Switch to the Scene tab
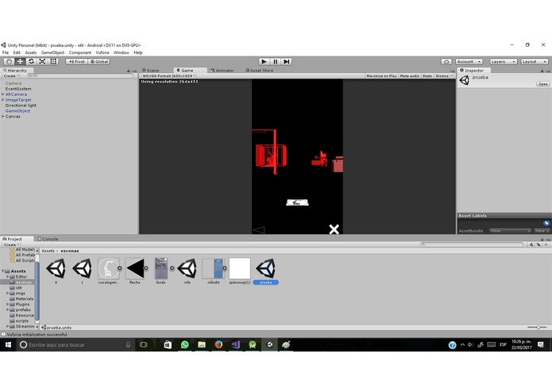 point(151,71)
